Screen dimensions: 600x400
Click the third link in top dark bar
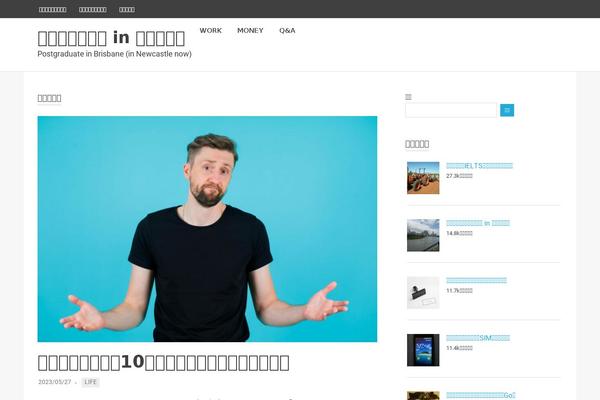coord(127,10)
